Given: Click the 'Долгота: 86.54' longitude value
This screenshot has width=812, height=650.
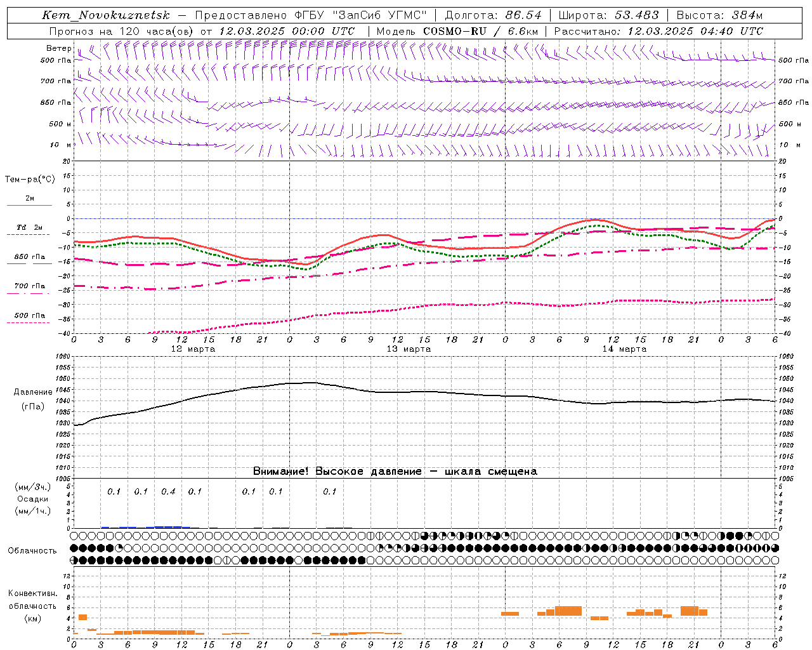Looking at the screenshot, I should click(493, 15).
